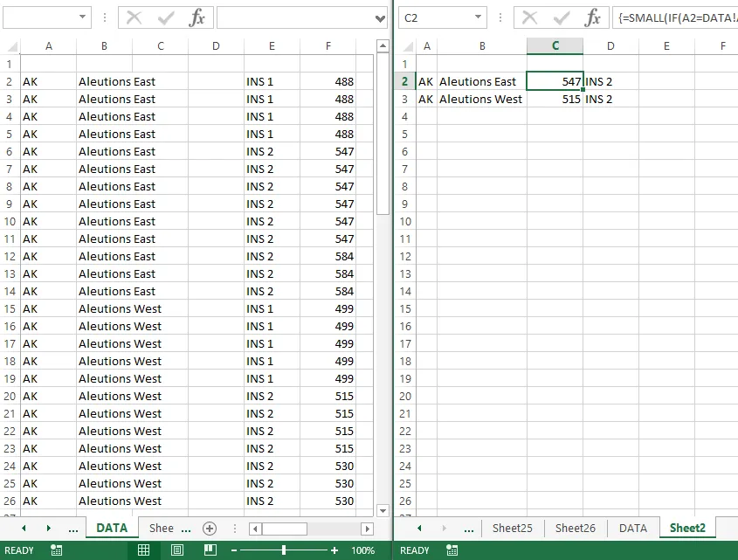Screen dimensions: 738x560
Task: Click right formula bar with SMALL formula
Action: coord(676,17)
